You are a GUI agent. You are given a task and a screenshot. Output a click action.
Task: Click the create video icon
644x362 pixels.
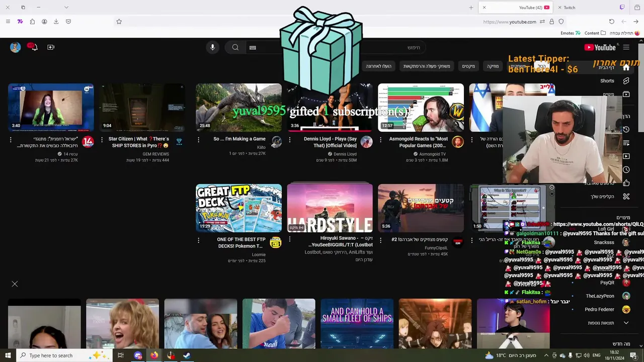51,47
